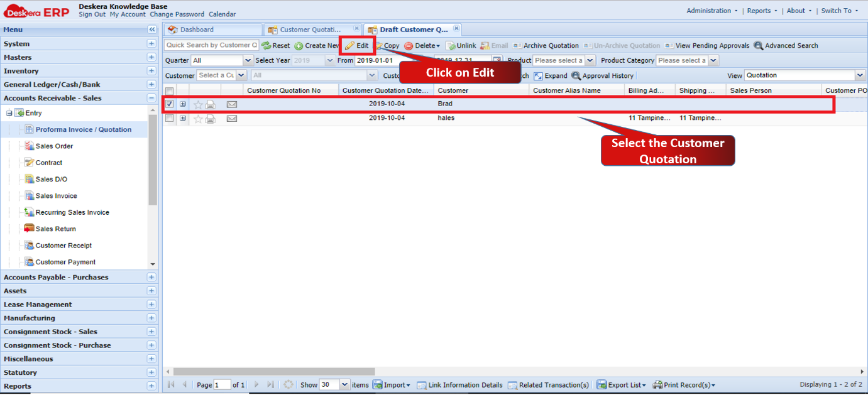This screenshot has width=868, height=395.
Task: Check the hales row checkbox
Action: (170, 118)
